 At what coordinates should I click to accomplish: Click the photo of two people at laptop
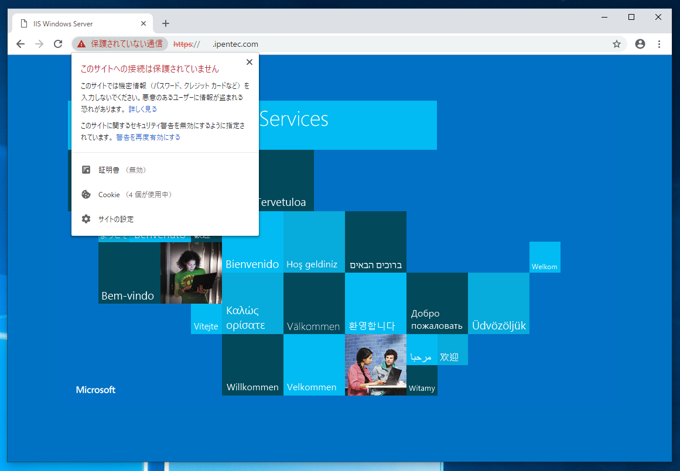[x=376, y=365]
